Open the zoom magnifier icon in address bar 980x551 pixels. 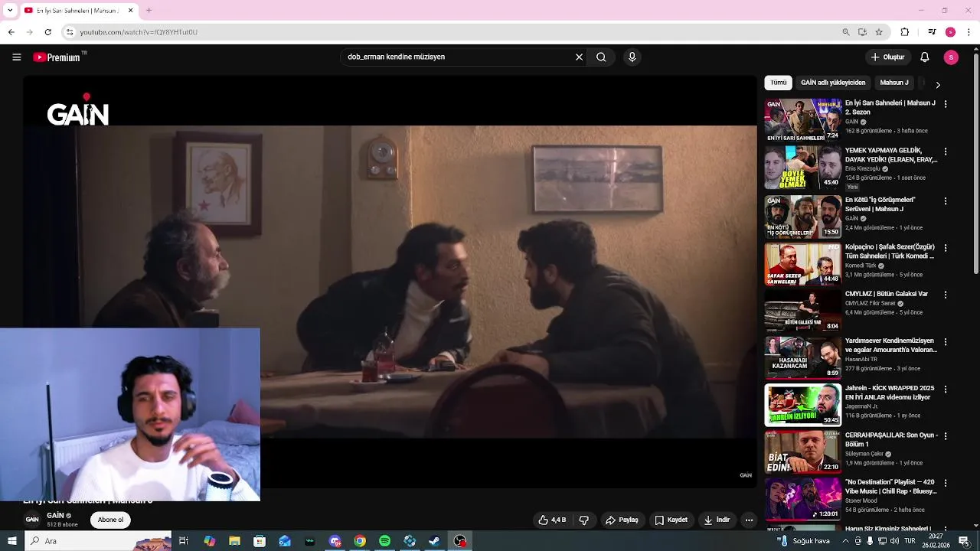coord(845,32)
